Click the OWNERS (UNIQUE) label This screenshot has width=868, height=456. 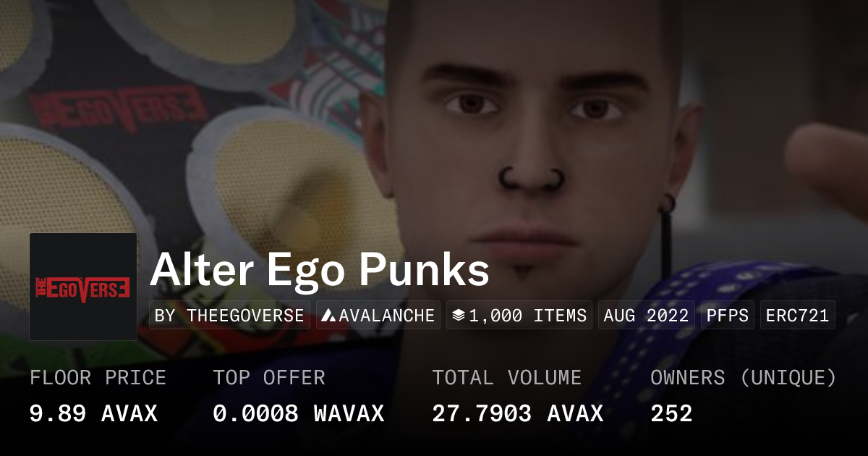pos(743,378)
